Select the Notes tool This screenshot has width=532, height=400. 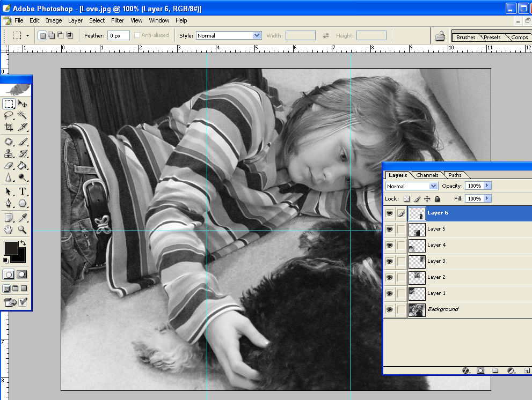[9, 218]
